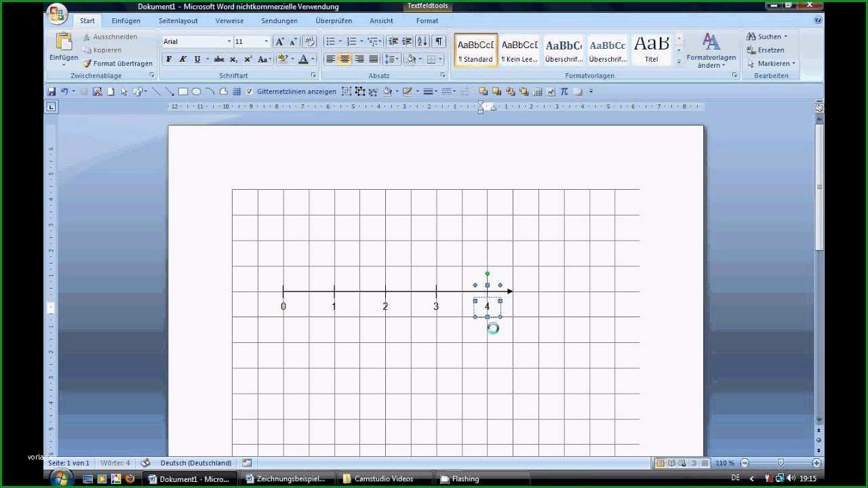Click the save diskette icon
This screenshot has height=488, width=868.
coord(51,91)
